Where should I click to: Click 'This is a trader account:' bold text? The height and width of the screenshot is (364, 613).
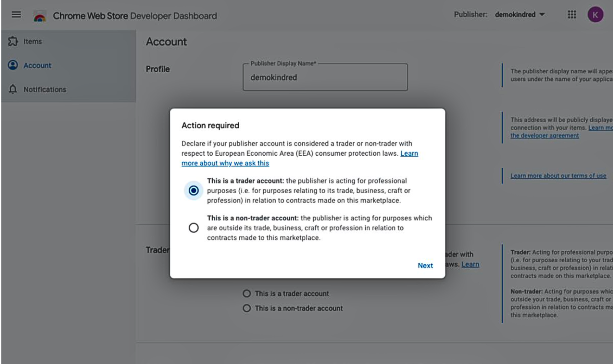tap(245, 181)
